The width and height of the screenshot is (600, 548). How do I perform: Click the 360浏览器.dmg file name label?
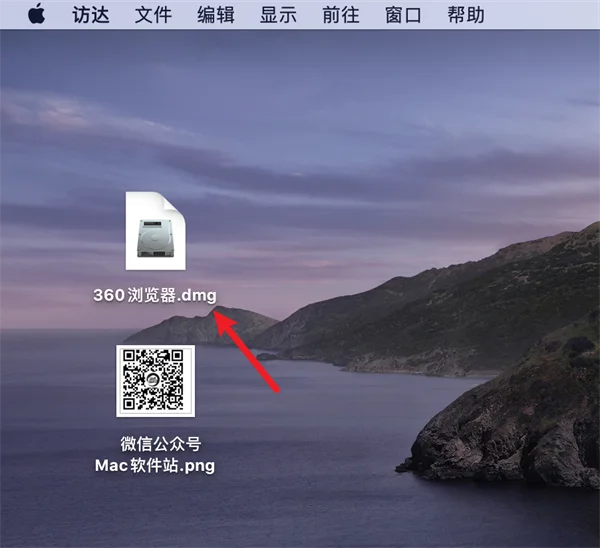point(155,295)
